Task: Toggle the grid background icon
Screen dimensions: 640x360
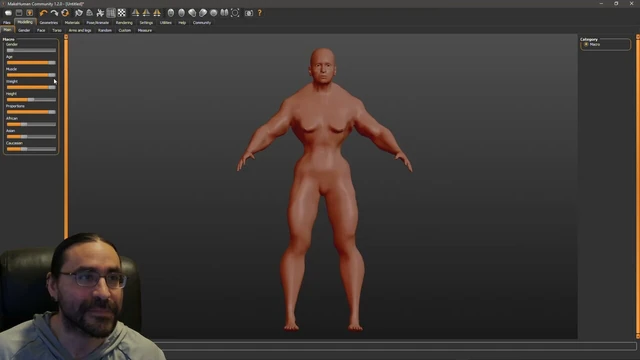Action: click(x=111, y=13)
